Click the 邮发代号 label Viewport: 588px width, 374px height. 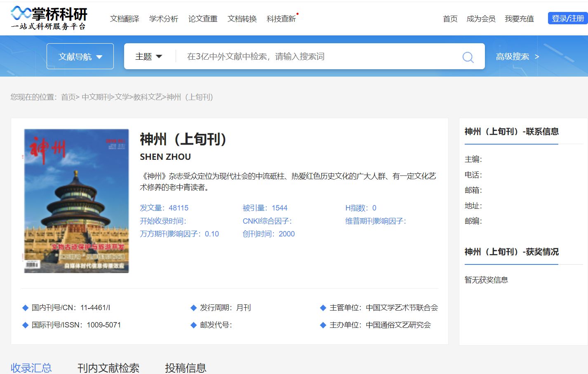216,325
